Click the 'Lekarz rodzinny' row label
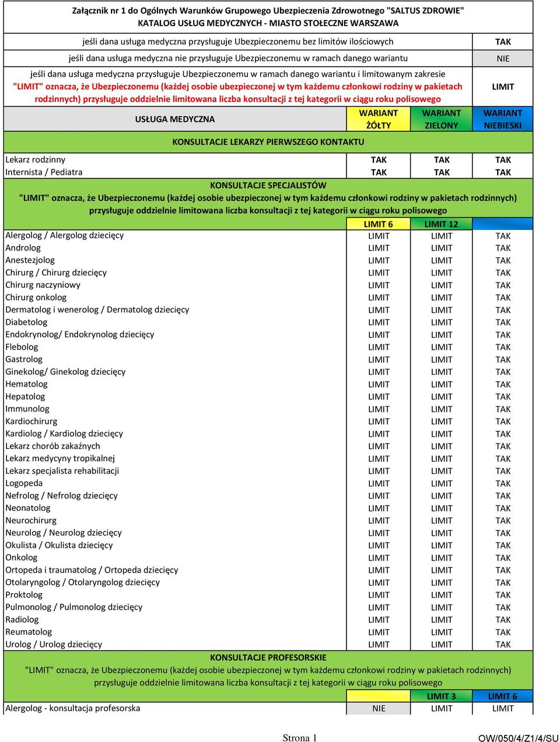560x742 pixels. click(36, 160)
